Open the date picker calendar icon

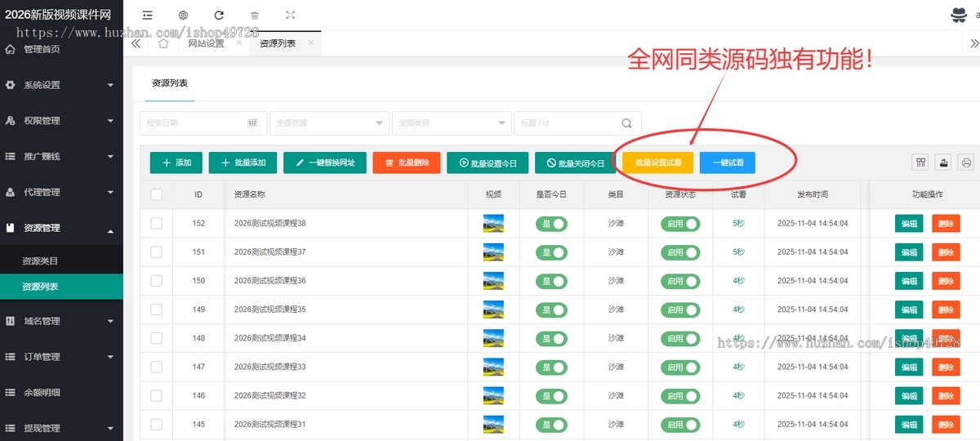click(252, 122)
